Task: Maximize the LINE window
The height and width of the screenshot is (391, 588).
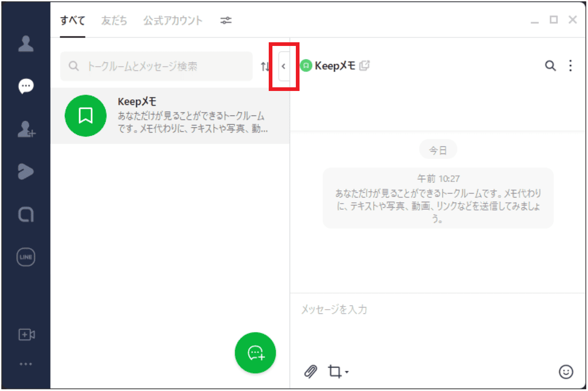Action: [x=554, y=20]
